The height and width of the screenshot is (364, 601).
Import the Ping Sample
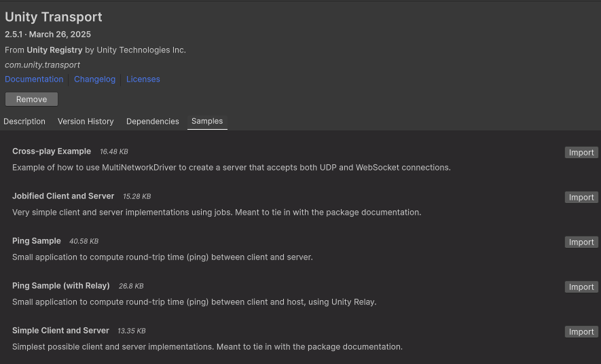[x=581, y=242]
